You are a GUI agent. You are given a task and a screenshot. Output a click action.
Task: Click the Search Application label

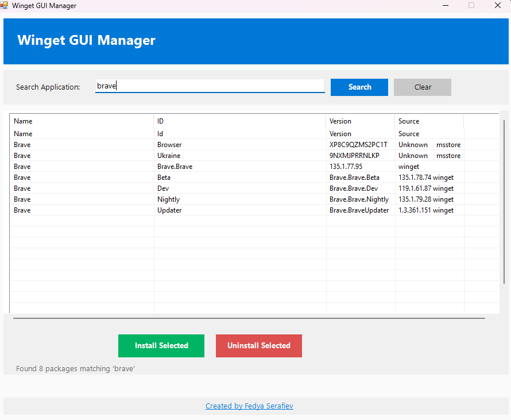click(x=48, y=87)
